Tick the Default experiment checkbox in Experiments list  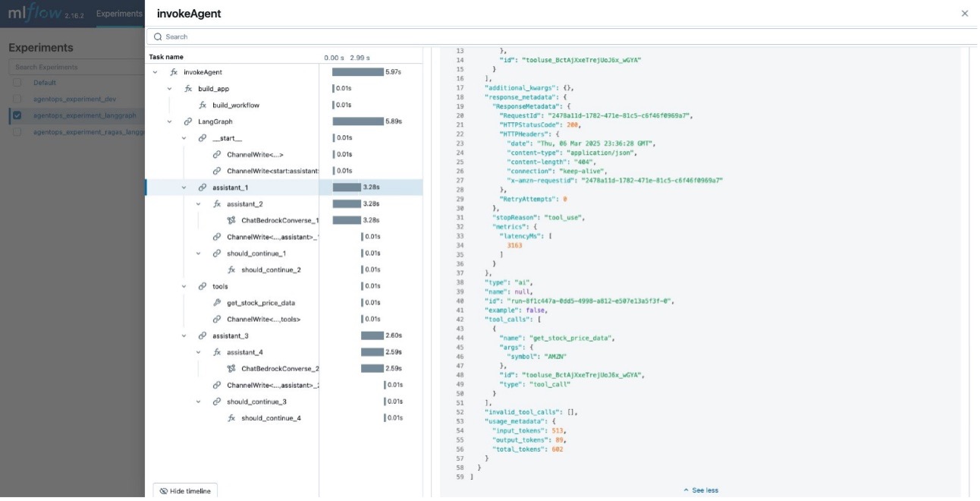click(17, 83)
